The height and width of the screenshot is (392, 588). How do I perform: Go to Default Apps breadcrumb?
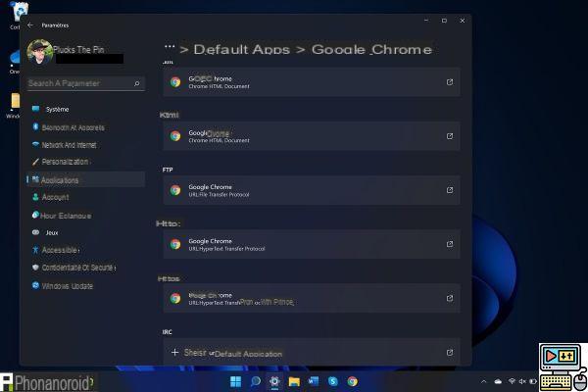(x=242, y=50)
